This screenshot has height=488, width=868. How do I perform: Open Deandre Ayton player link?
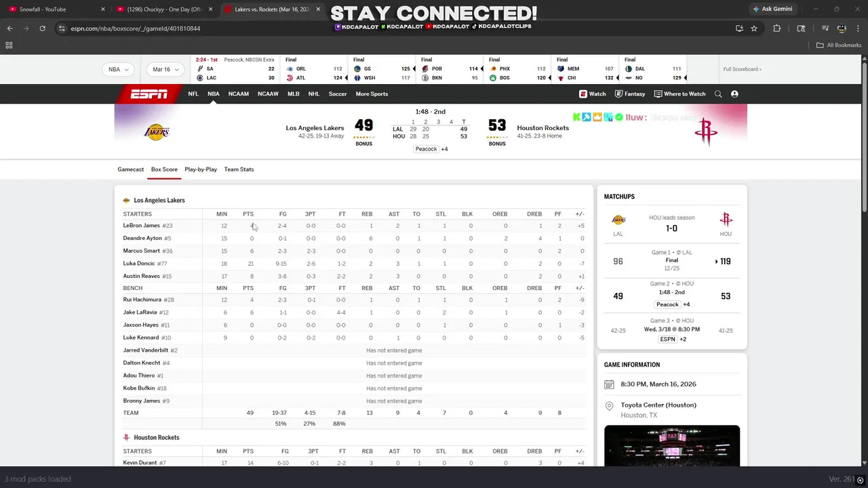[142, 239]
